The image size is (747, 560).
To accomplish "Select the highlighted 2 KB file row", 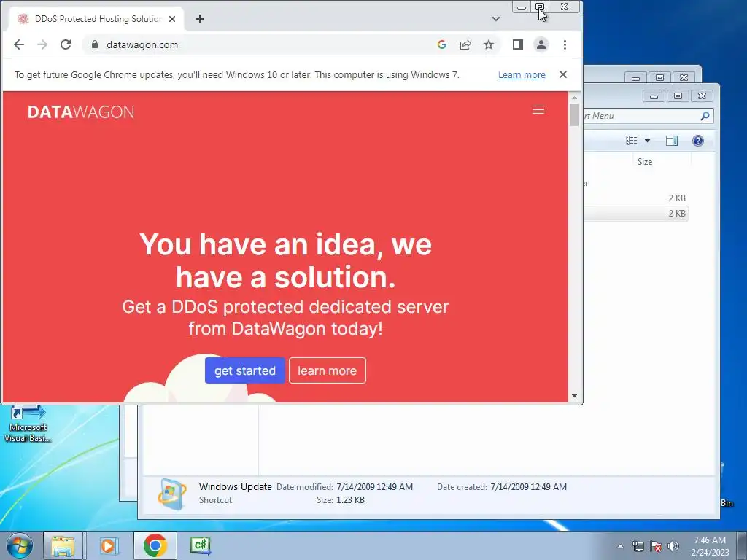I will click(635, 214).
